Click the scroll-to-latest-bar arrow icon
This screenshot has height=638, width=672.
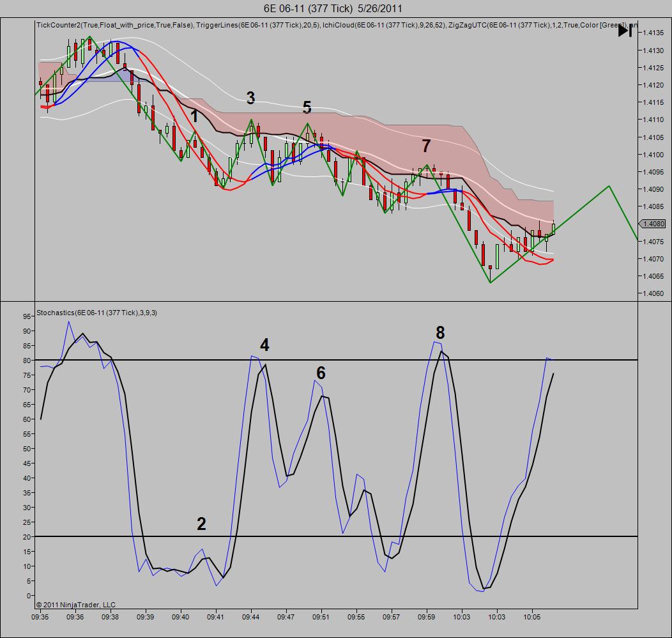[625, 31]
